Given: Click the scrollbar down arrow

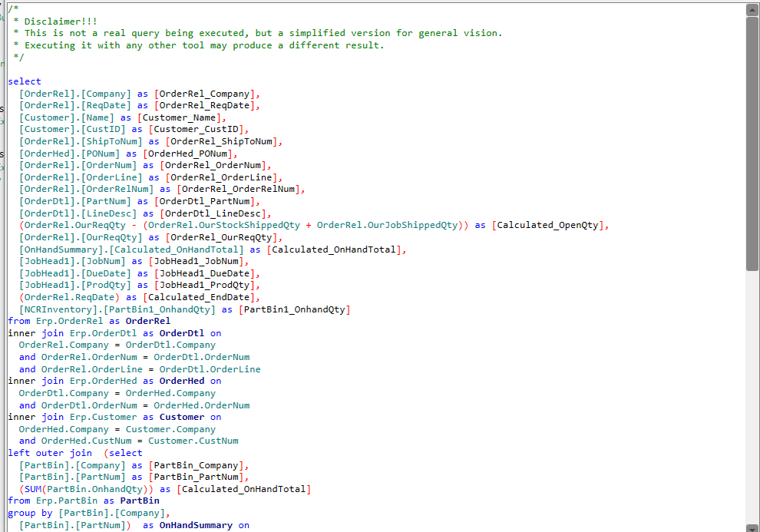Looking at the screenshot, I should point(752,527).
